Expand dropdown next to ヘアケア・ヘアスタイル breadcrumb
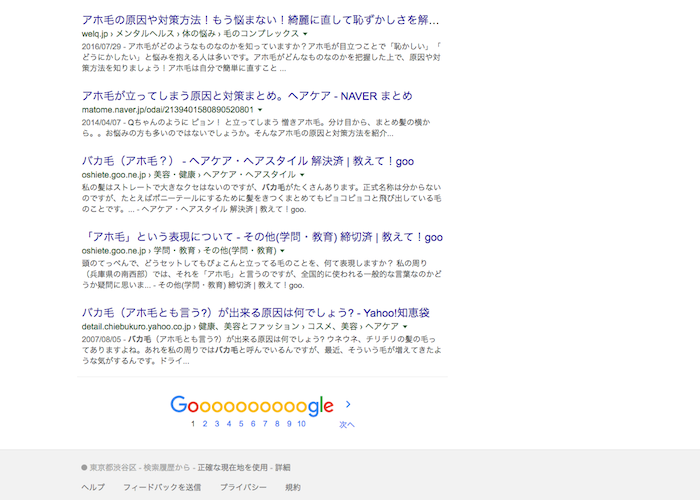Screen dimensions: 700x500 point(302,175)
